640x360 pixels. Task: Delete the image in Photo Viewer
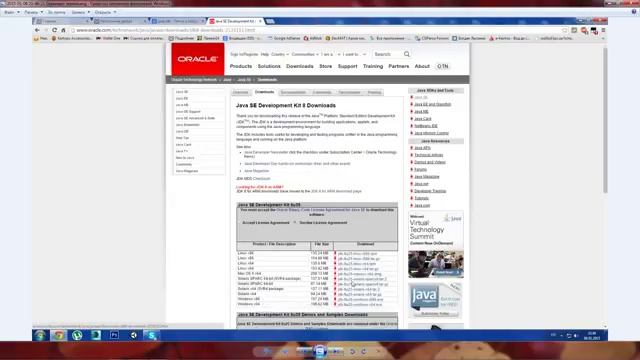[x=378, y=351]
